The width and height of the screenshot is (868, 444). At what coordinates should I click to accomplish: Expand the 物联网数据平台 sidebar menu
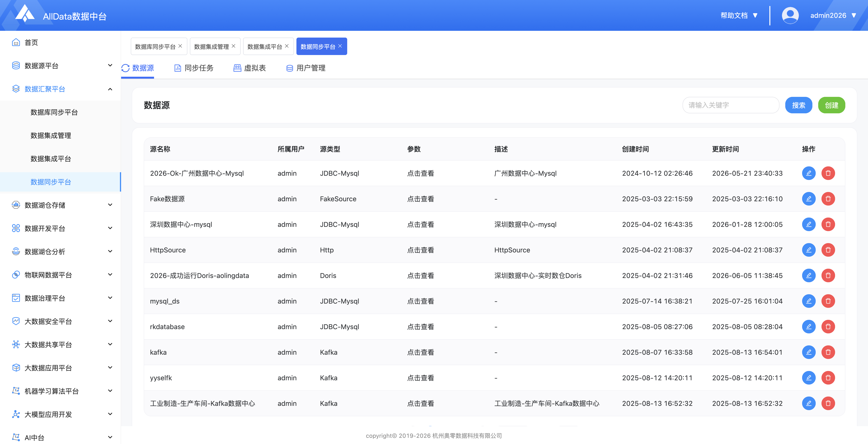point(60,275)
